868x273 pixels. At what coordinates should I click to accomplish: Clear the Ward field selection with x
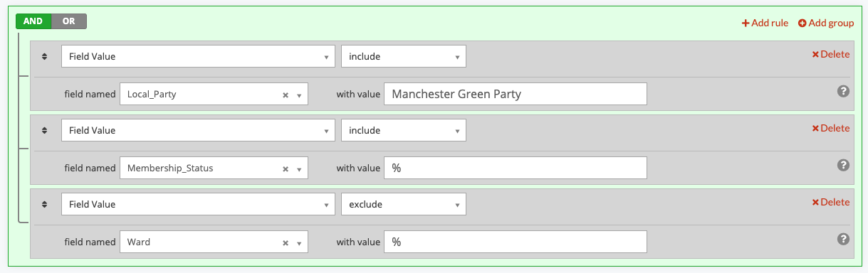285,242
